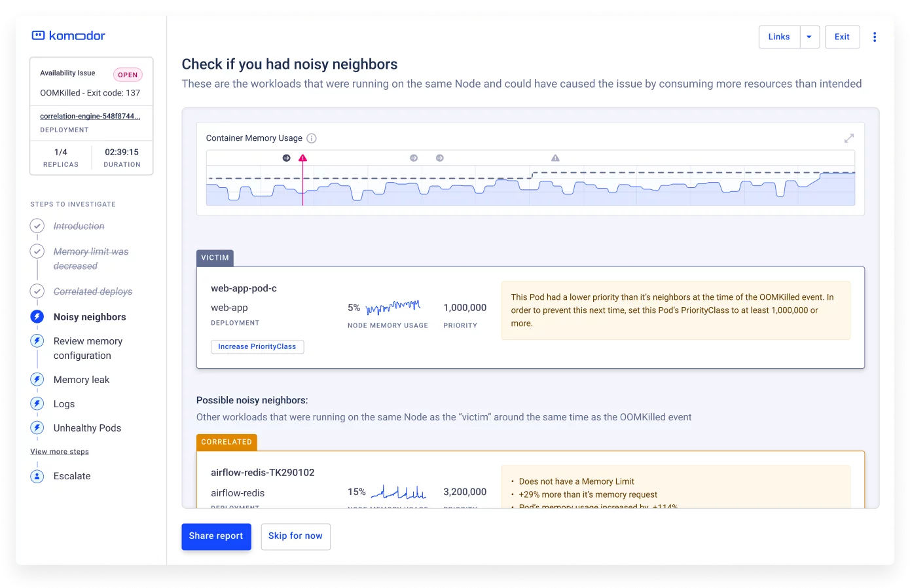
Task: Click the airflow-redis node memory sparkline
Action: (399, 492)
